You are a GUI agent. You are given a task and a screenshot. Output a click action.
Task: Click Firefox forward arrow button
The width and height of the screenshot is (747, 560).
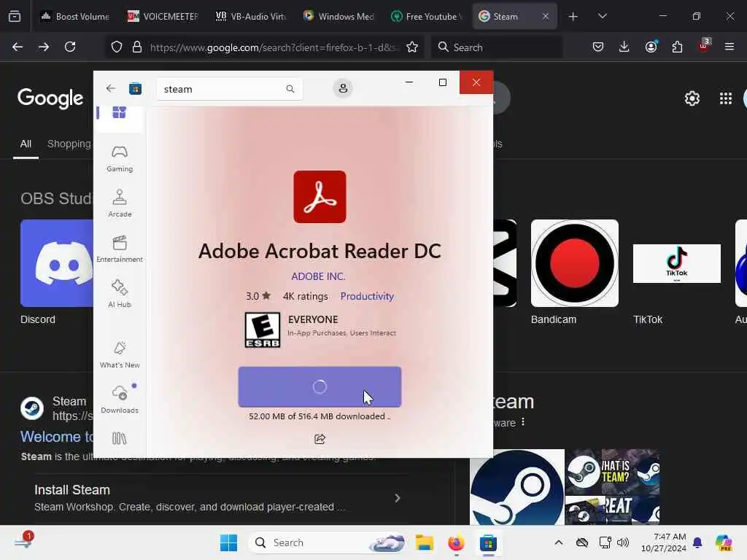44,47
